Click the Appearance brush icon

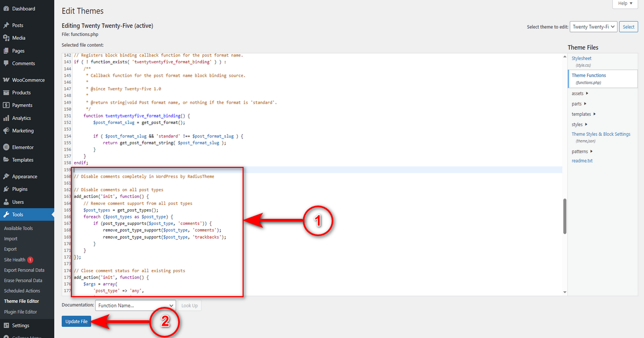click(6, 177)
